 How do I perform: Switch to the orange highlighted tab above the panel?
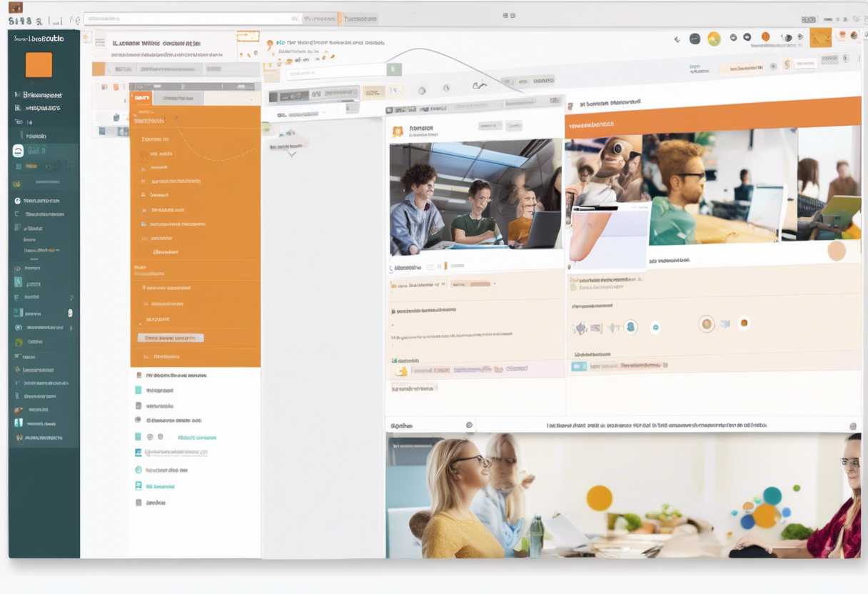pos(142,98)
